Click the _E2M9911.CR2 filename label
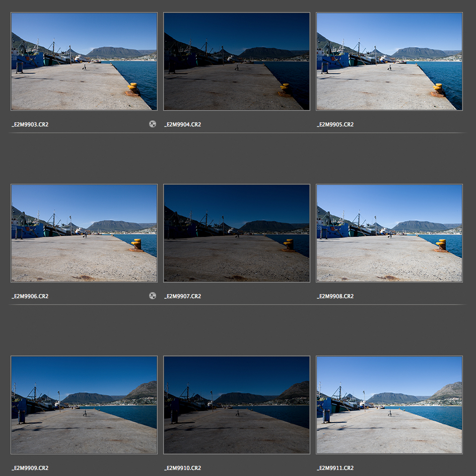 click(335, 468)
